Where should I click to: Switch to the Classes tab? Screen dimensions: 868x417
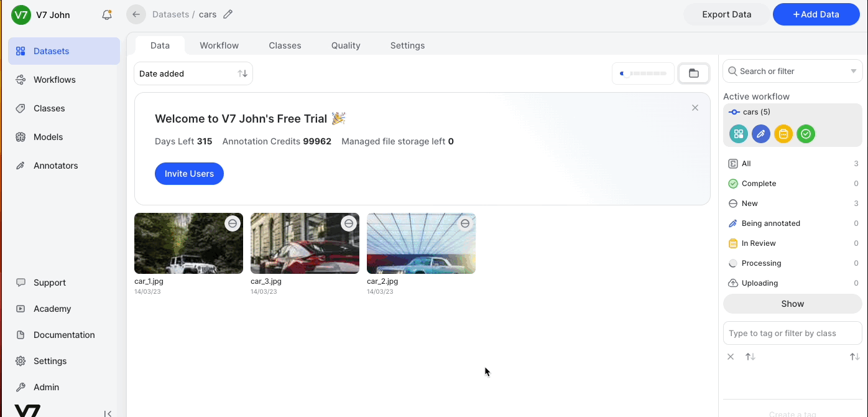(x=285, y=45)
